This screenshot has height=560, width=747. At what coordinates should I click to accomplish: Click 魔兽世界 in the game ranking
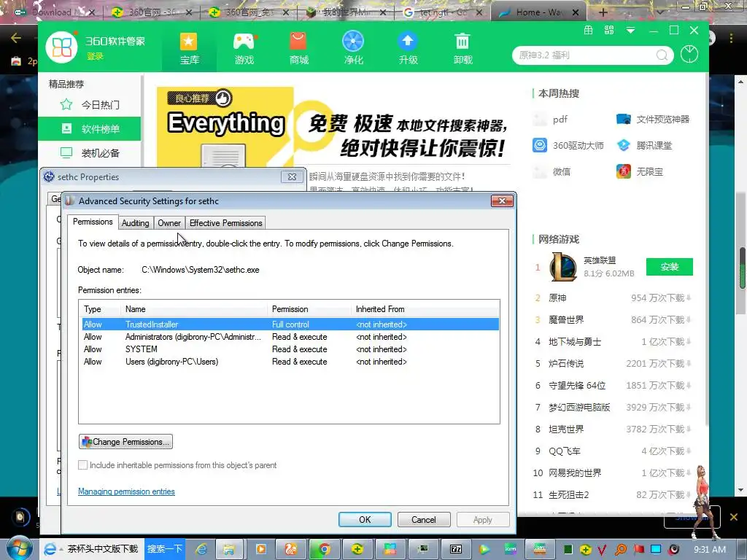click(566, 320)
